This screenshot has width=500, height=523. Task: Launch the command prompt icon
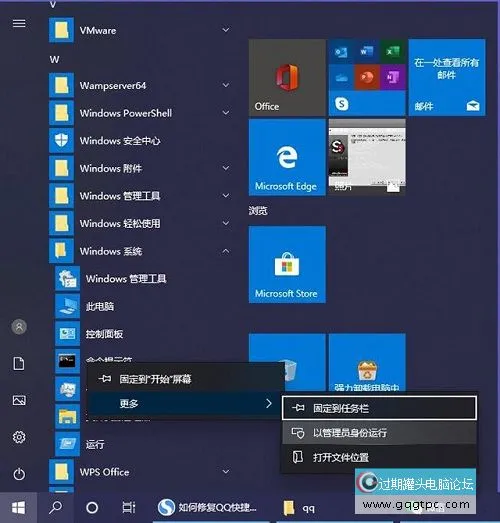67,361
